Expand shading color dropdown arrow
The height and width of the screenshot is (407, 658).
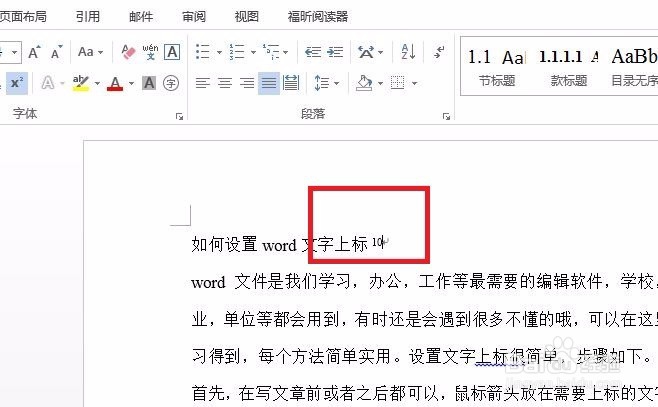pos(381,83)
